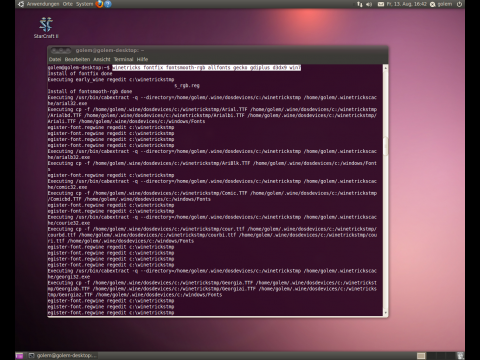Click the show desktop icon in bottom panel
Image resolution: width=480 pixels, height=360 pixels.
point(19,356)
